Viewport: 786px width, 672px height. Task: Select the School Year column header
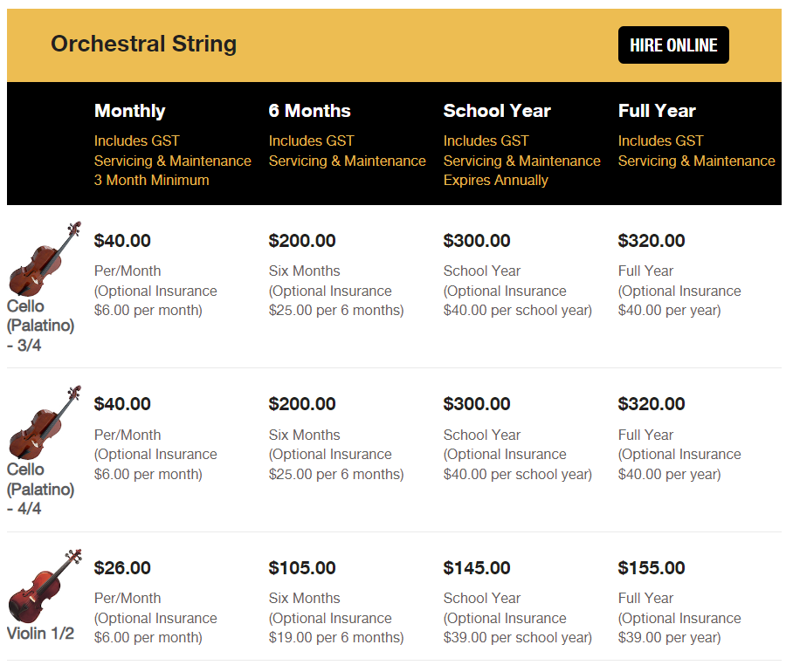[x=497, y=111]
